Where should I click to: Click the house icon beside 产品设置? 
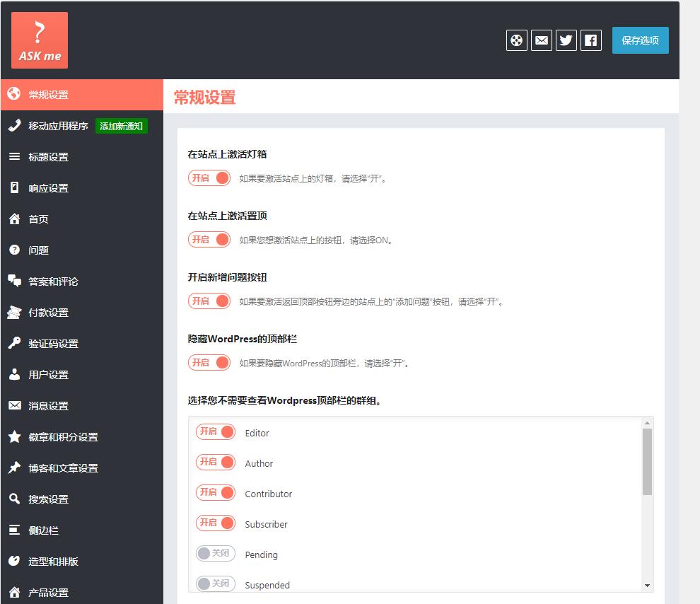(14, 592)
